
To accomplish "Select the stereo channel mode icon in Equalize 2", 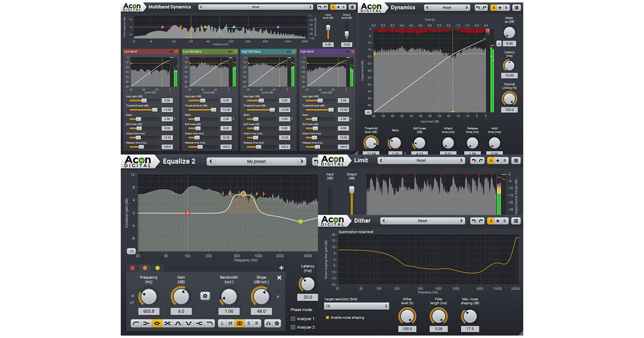I will point(239,323).
